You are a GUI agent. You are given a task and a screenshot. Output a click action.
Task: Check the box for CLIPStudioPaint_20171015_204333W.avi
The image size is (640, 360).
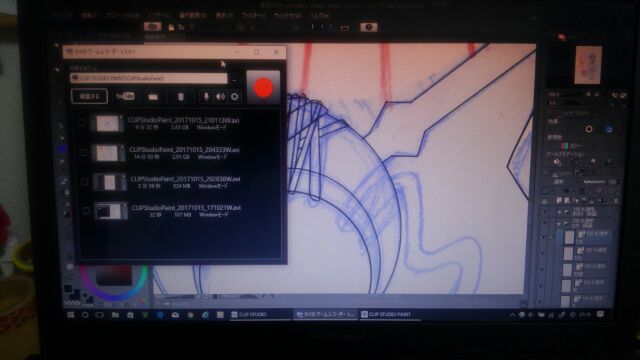(x=83, y=153)
